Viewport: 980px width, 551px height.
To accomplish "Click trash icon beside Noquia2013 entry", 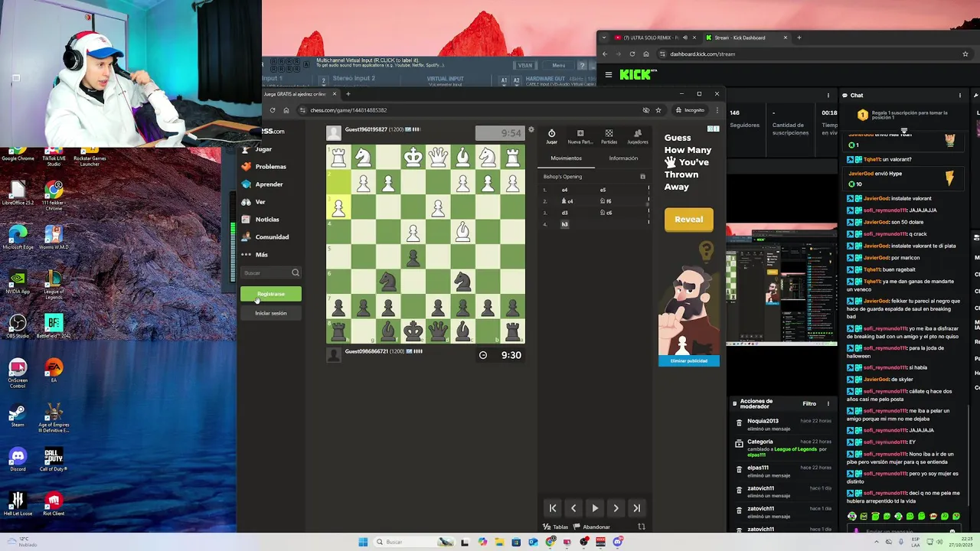I will pyautogui.click(x=739, y=422).
